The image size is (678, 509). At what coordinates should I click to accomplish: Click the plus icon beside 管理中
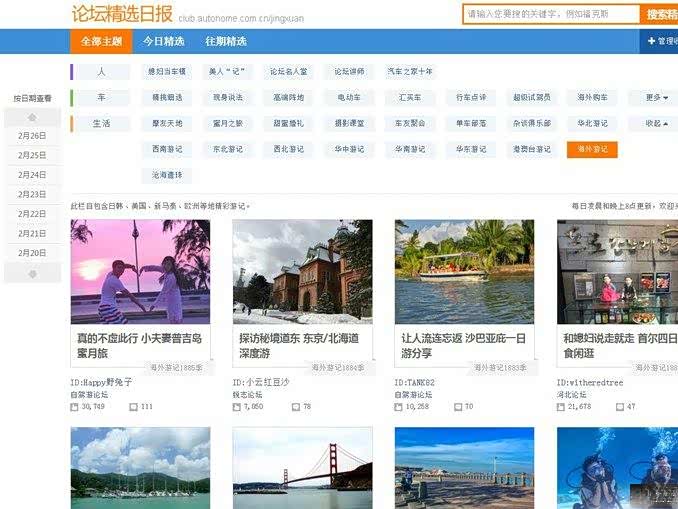point(649,42)
